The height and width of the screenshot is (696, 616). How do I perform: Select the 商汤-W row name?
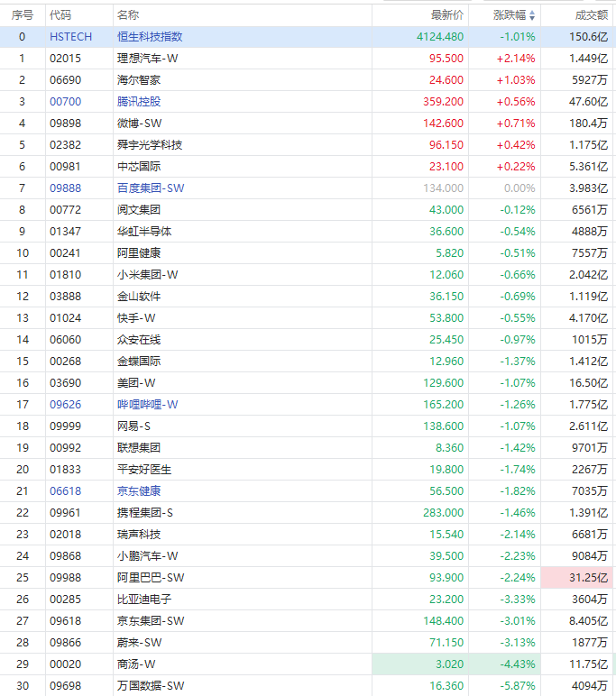136,664
